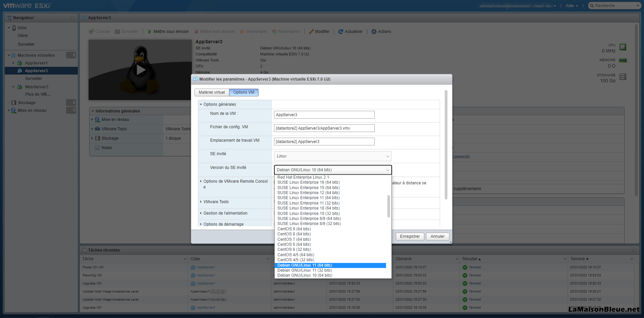Click the Notes icon in Informations générales
The image size is (644, 318).
tap(98, 148)
